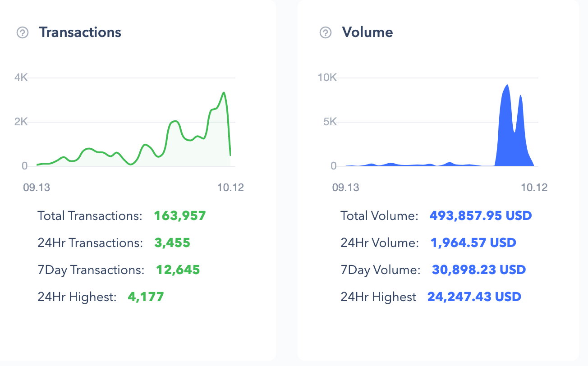Click the help icon beside Volume
Screen dimensions: 588x366
click(x=326, y=32)
